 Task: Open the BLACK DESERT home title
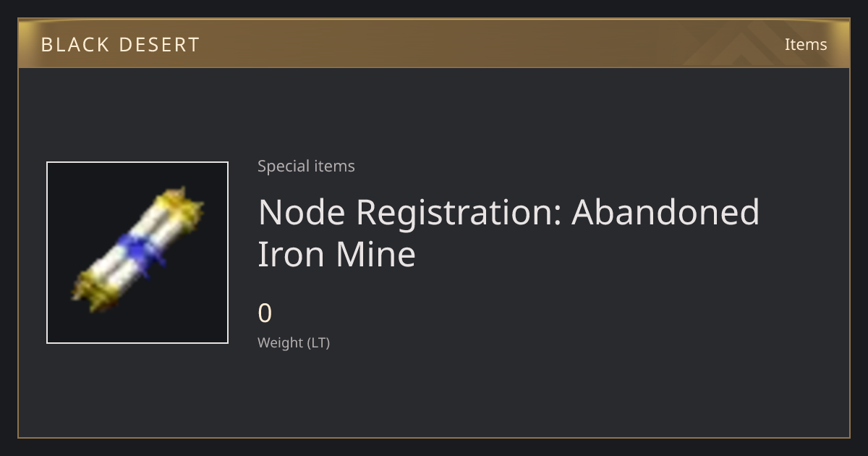[120, 45]
